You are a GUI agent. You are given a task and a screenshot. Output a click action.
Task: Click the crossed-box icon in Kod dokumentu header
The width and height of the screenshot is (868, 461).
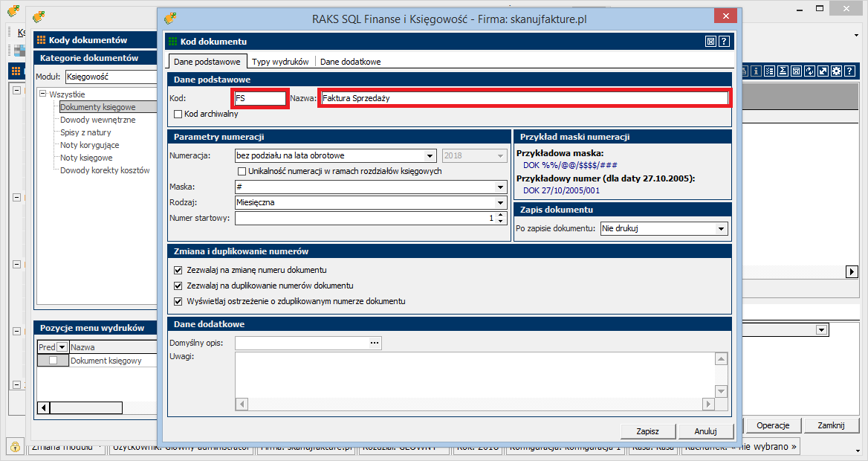pos(711,42)
